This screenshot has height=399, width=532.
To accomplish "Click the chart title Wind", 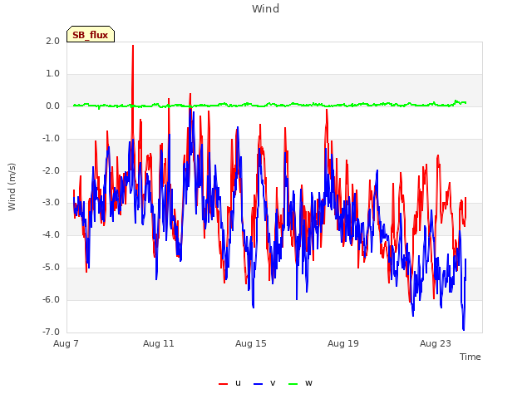I will [x=266, y=8].
